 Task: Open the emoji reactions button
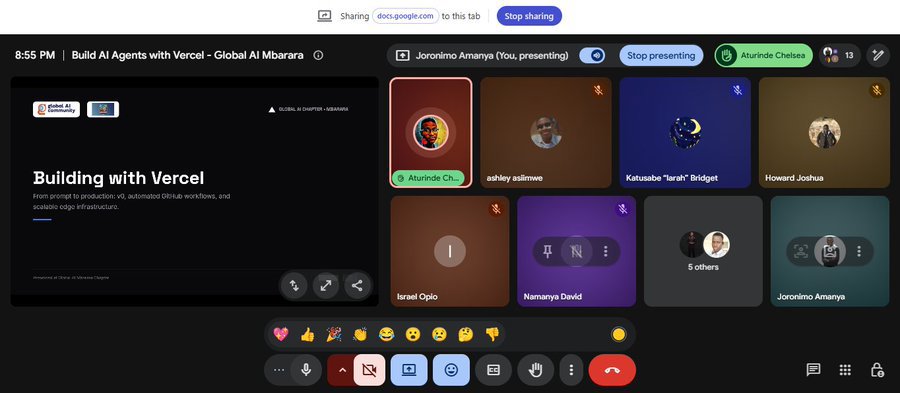[451, 370]
